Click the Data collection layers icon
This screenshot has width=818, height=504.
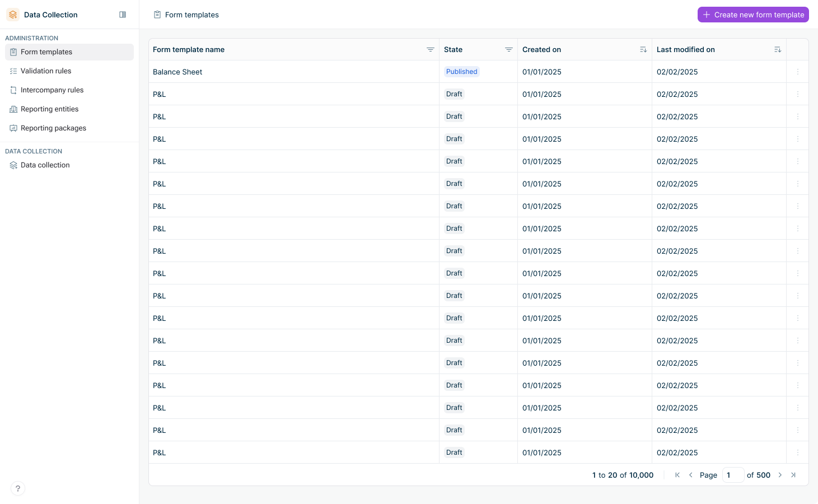pyautogui.click(x=13, y=165)
